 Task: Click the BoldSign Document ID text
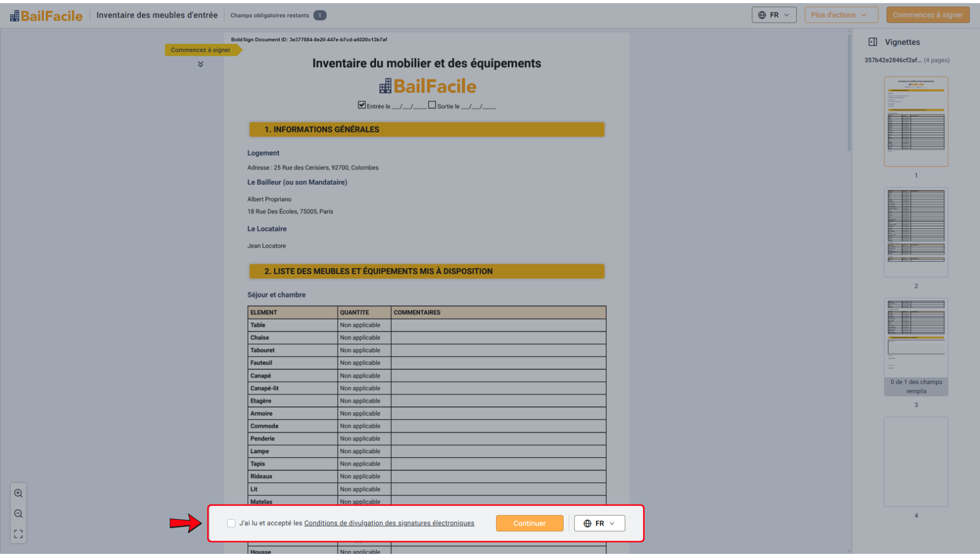pyautogui.click(x=309, y=40)
